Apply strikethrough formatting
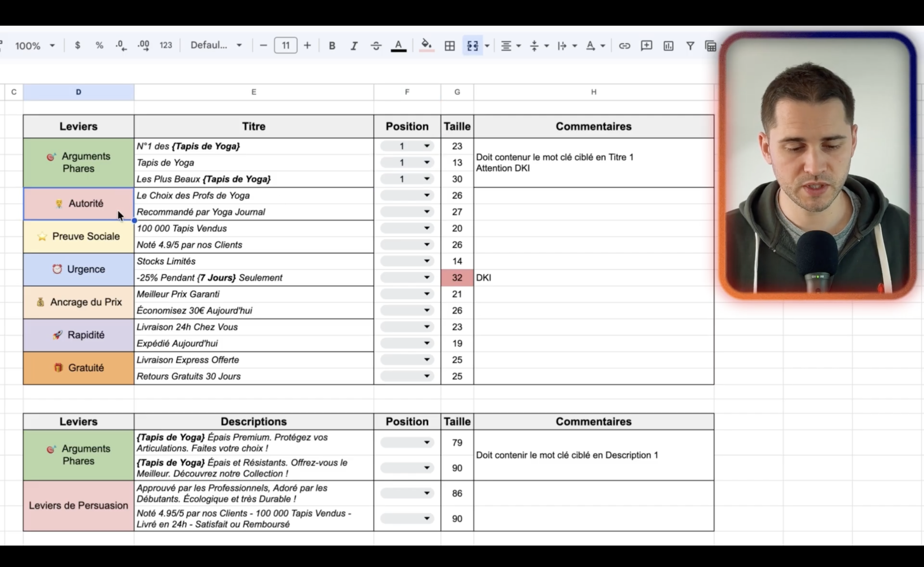Viewport: 924px width, 567px height. 376,46
